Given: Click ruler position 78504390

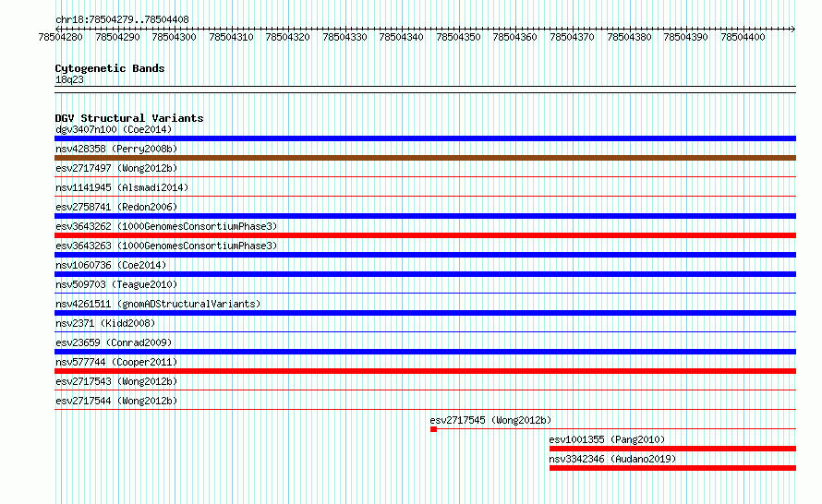Looking at the screenshot, I should point(685,37).
